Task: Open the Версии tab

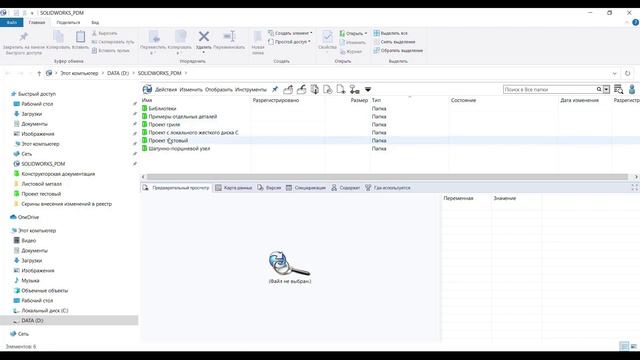Action: [x=269, y=188]
